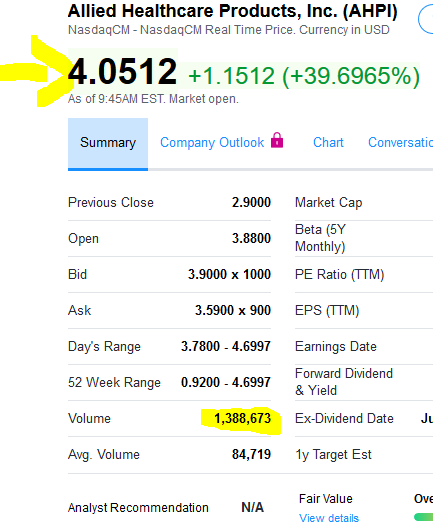Click the Fair Value heading
Viewport: 433px width, 530px height.
coord(326,499)
